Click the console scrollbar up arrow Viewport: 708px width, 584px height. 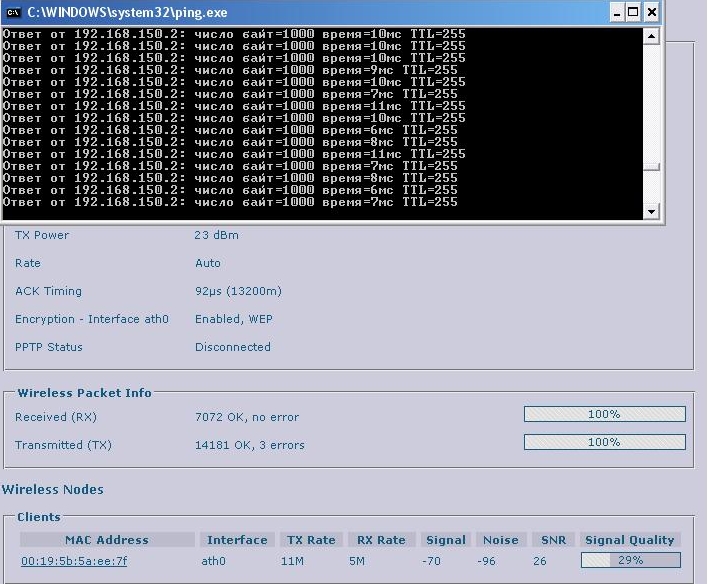point(652,37)
